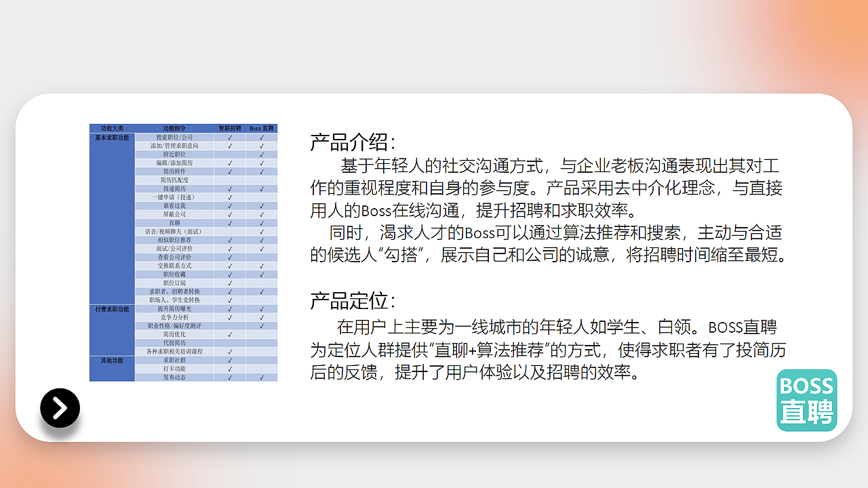Viewport: 868px width, 488px height.
Task: Click the 投递简历 table row
Action: (206, 188)
